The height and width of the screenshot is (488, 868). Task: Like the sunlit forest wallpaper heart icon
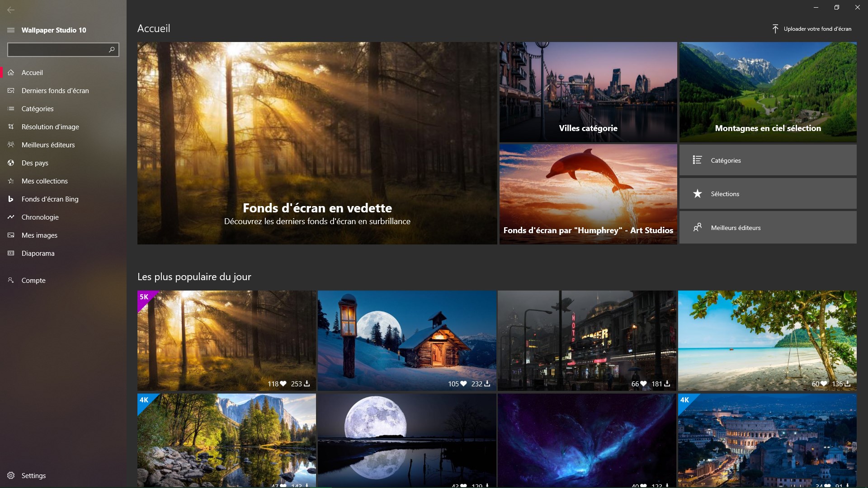click(x=283, y=384)
